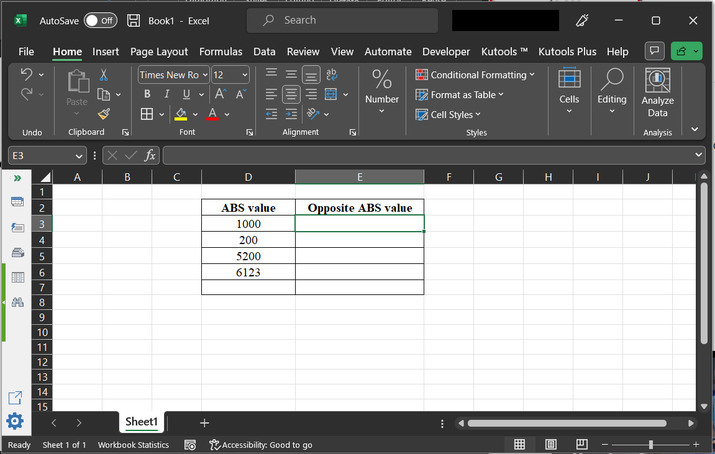Click the Name Box showing E3

click(x=47, y=156)
